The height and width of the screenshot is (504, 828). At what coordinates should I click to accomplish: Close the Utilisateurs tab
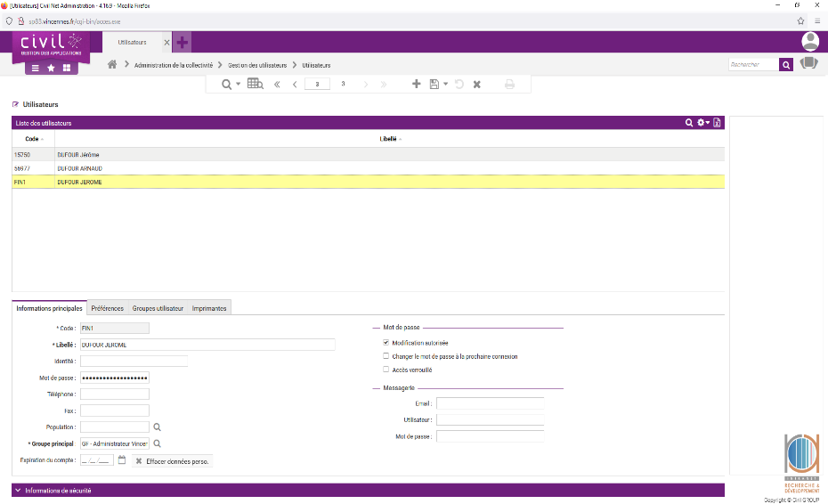pos(166,42)
